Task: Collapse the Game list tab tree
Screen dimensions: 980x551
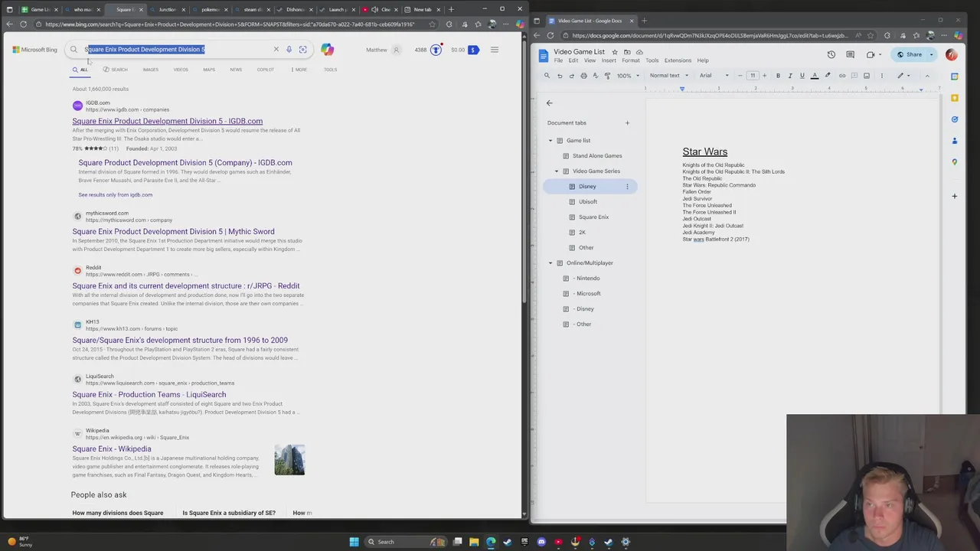Action: point(550,141)
